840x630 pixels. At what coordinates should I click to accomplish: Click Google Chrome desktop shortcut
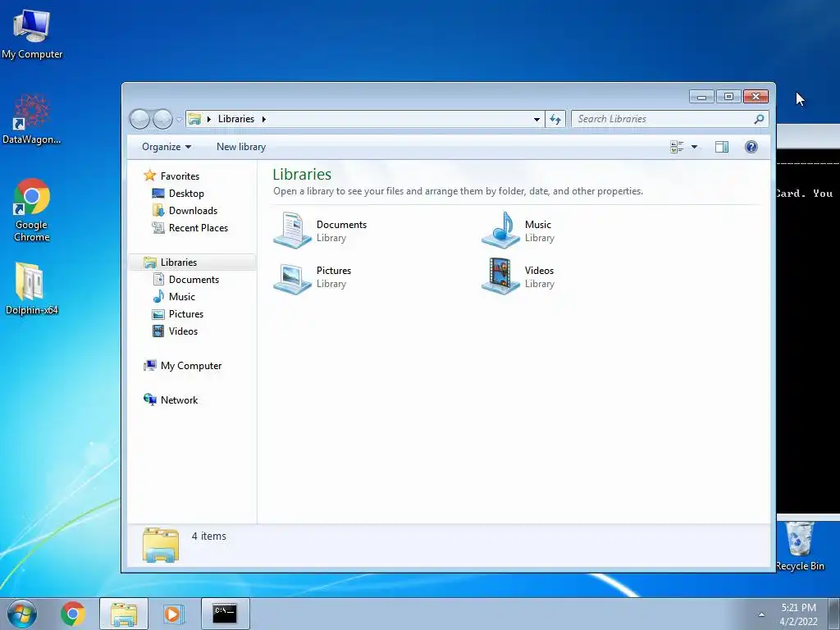[32, 210]
